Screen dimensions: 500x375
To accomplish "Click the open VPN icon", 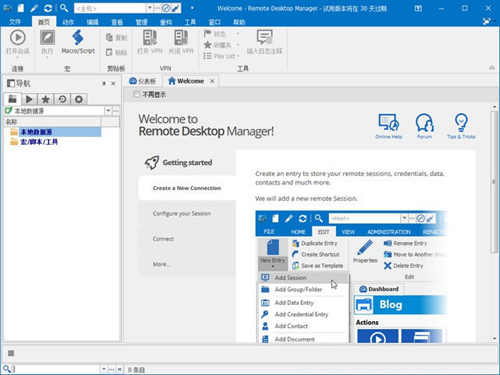I will [x=150, y=37].
